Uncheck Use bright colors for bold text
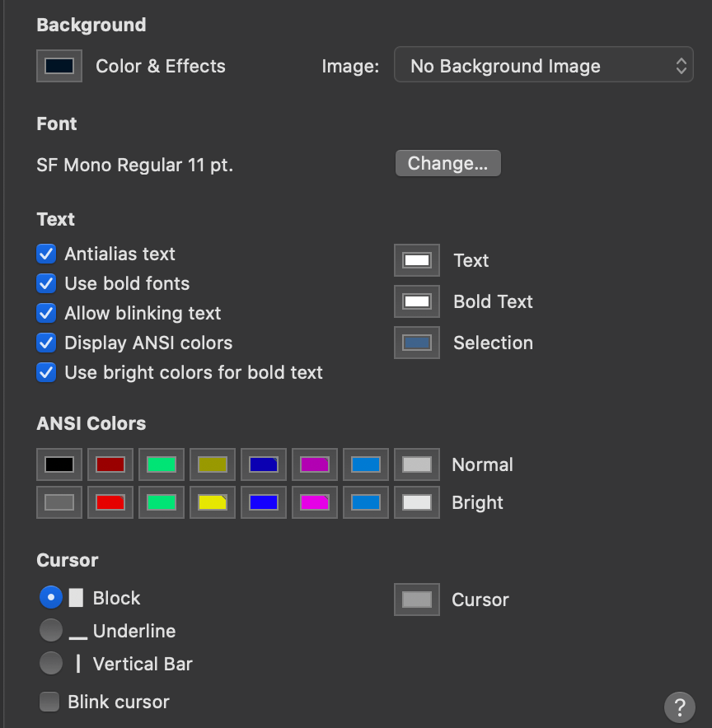This screenshot has height=728, width=712. [47, 372]
